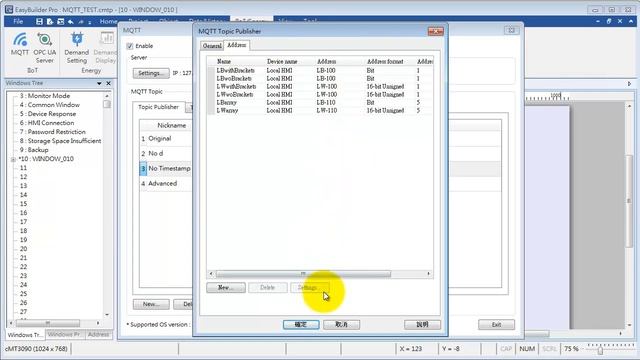The image size is (640, 360).
Task: Toggle the Enable checkbox in MQTT dialog
Action: click(130, 46)
